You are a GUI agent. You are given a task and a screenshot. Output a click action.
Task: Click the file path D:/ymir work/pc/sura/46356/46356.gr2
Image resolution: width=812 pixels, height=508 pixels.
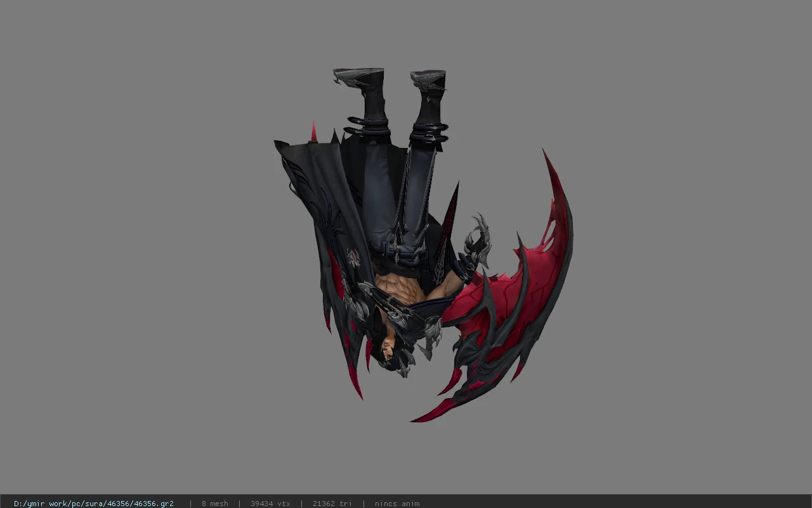[x=94, y=504]
